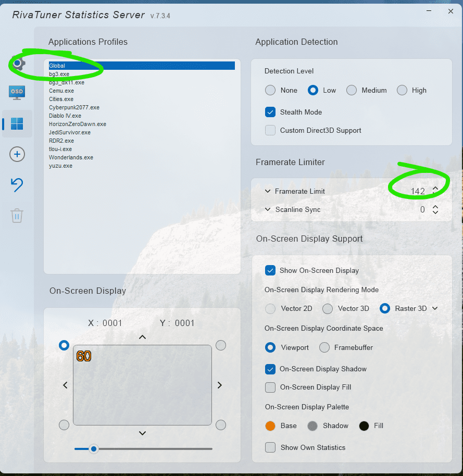The image size is (463, 476).
Task: Click the OSD zoom slider handle
Action: click(x=94, y=449)
